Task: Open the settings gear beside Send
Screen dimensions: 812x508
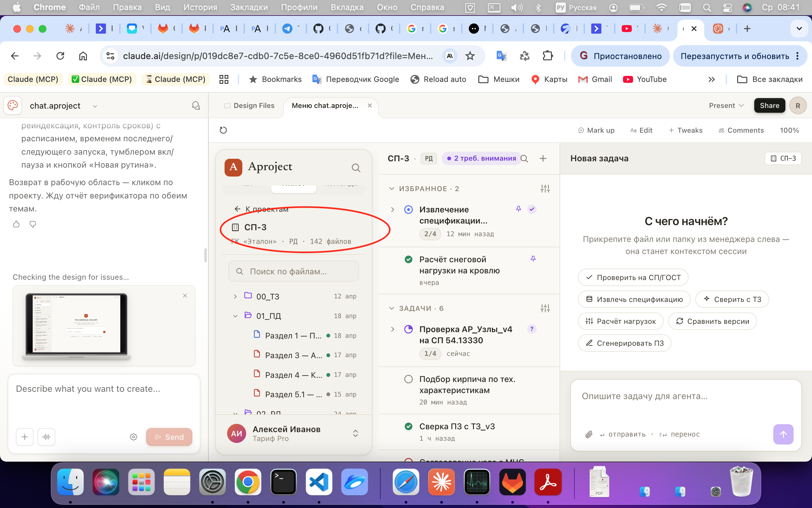Action: coord(134,437)
